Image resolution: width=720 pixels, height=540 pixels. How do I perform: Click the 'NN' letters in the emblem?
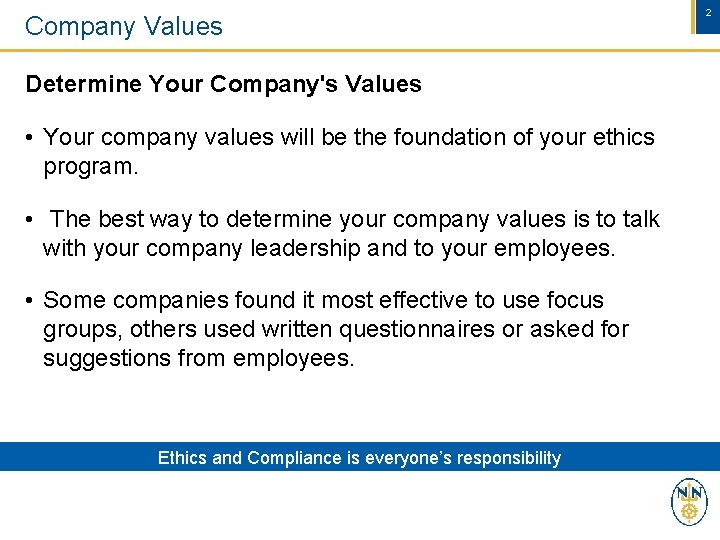689,494
